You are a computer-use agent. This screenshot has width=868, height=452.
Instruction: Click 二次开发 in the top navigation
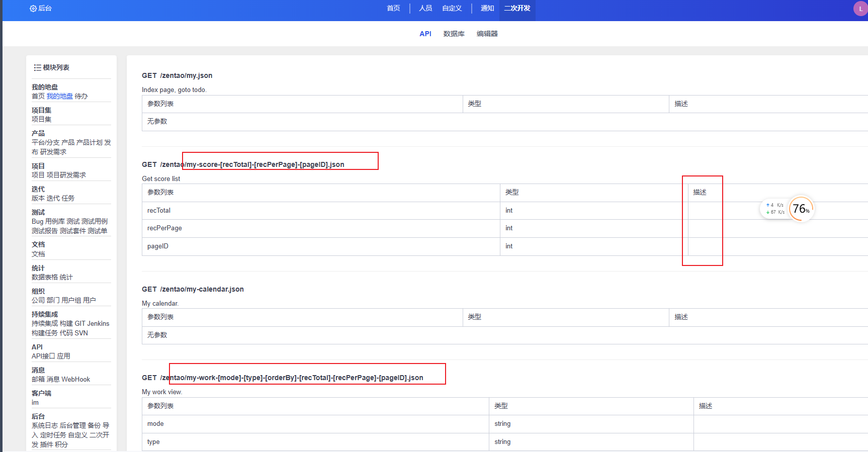click(x=517, y=9)
